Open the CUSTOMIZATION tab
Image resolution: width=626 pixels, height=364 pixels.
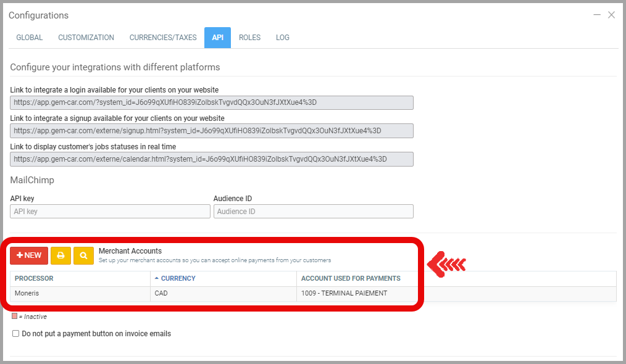click(86, 38)
